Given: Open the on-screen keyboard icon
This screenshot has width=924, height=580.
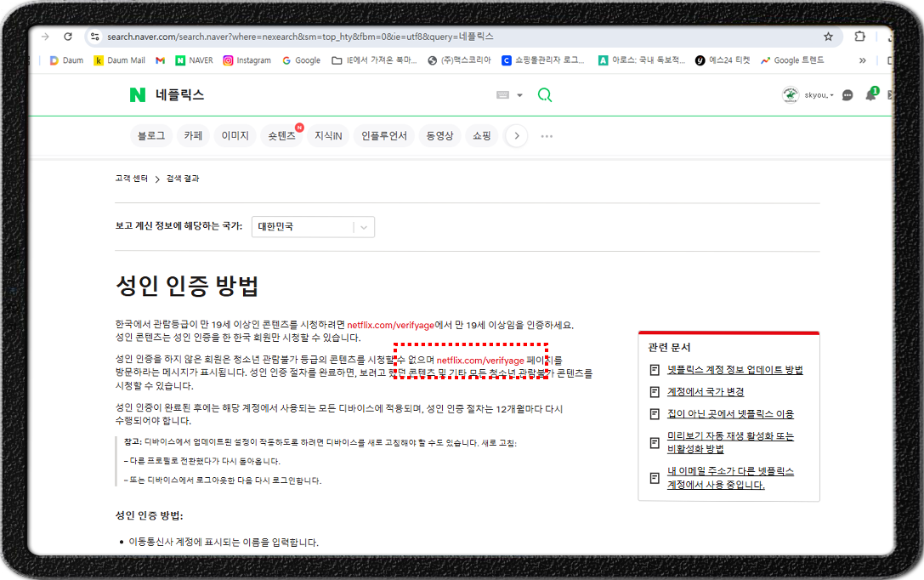Looking at the screenshot, I should 502,95.
